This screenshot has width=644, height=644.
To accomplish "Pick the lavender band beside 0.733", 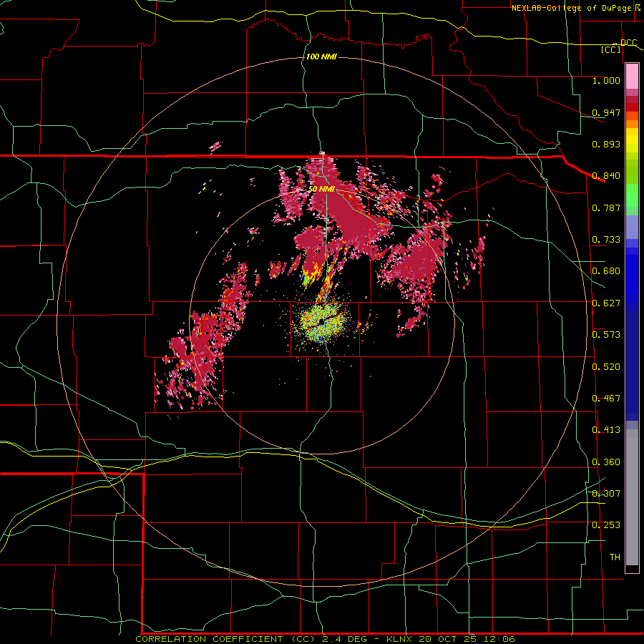I will [632, 227].
